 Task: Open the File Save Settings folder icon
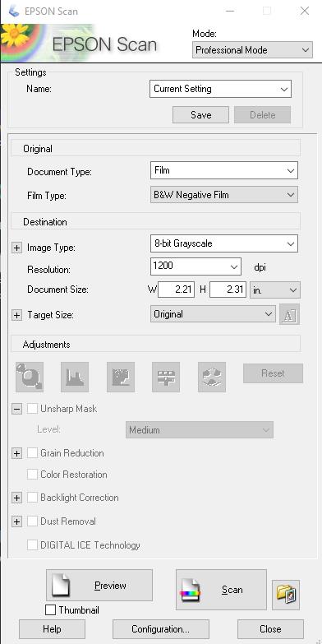[x=286, y=595]
